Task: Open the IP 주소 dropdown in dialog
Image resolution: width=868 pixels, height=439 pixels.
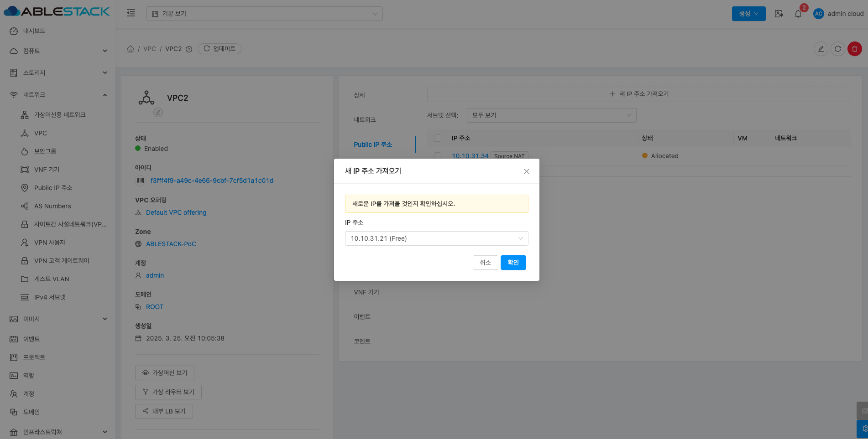Action: (x=436, y=238)
